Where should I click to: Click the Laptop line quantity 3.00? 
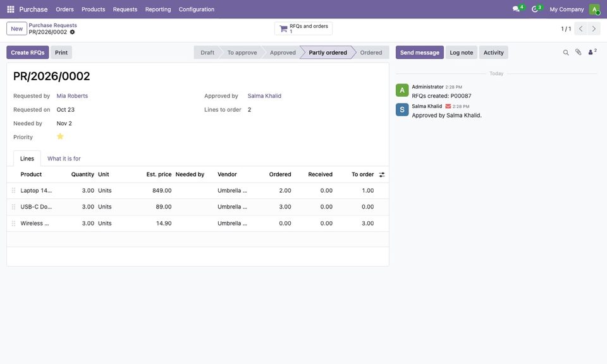(x=88, y=191)
